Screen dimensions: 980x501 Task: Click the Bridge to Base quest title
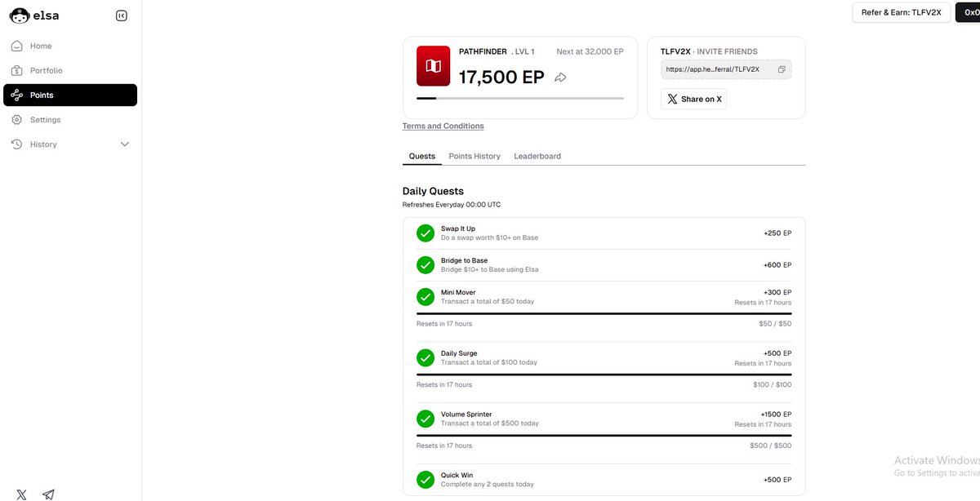point(464,260)
